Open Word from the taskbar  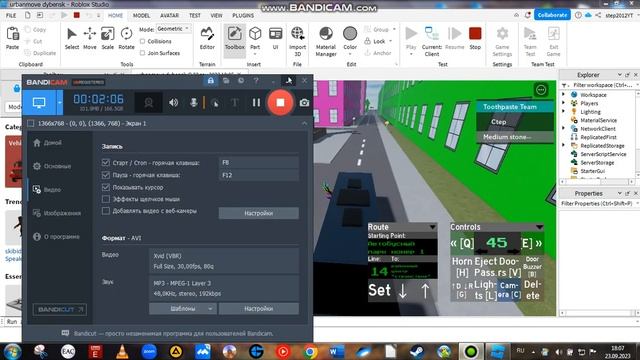click(336, 351)
